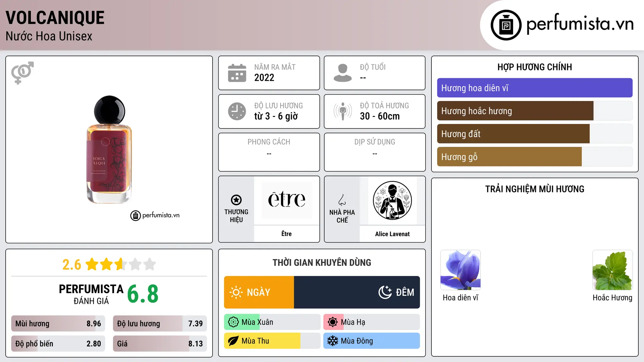Screen dimensions: 644x362
Task: Click the THỜI GIAN KHUYÊN DÙNG heading
Action: coord(322,263)
